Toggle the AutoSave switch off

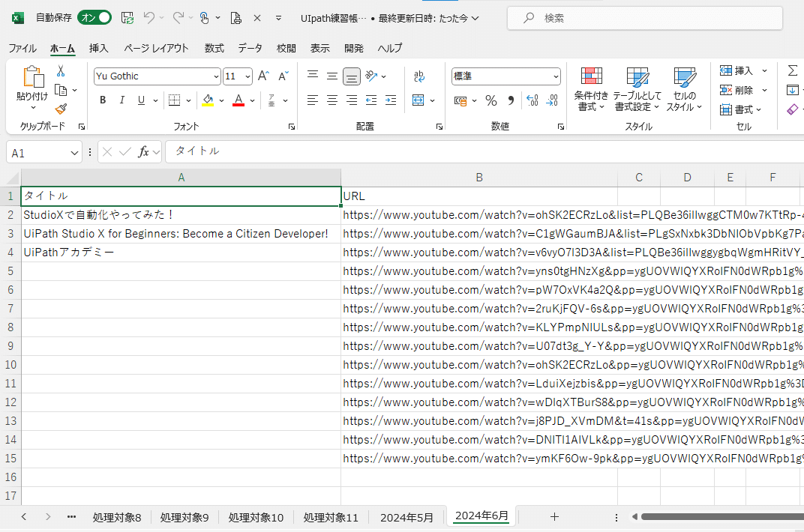click(x=94, y=17)
